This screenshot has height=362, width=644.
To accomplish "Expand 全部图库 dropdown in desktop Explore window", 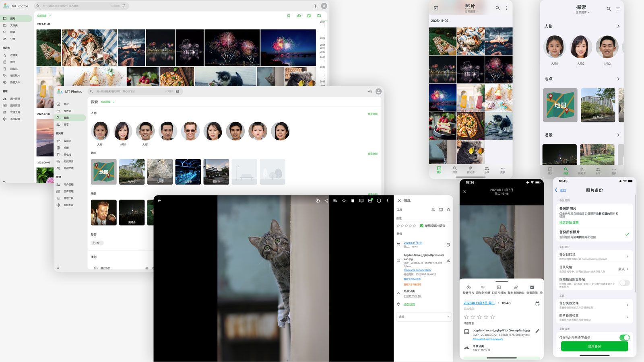I will pos(107,102).
